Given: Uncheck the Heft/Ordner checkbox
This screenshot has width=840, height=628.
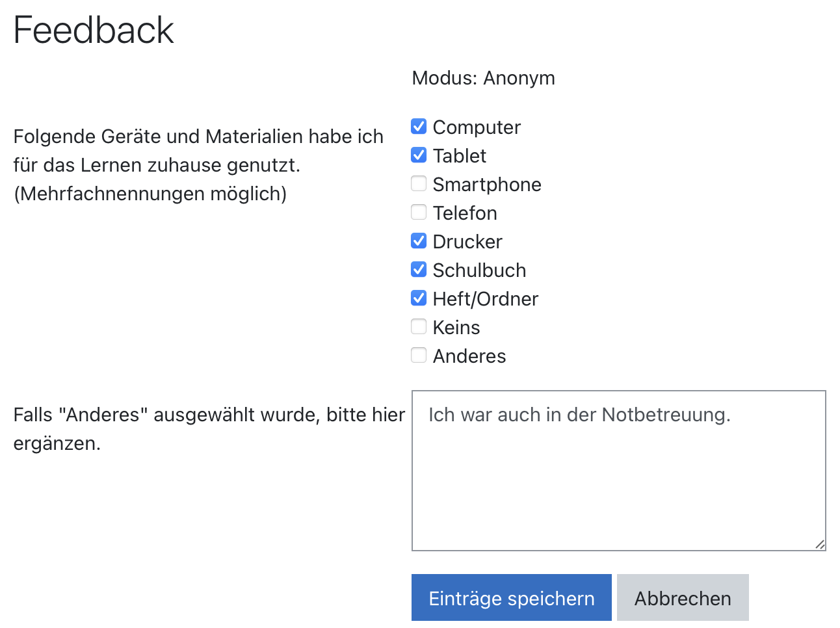Looking at the screenshot, I should click(419, 298).
